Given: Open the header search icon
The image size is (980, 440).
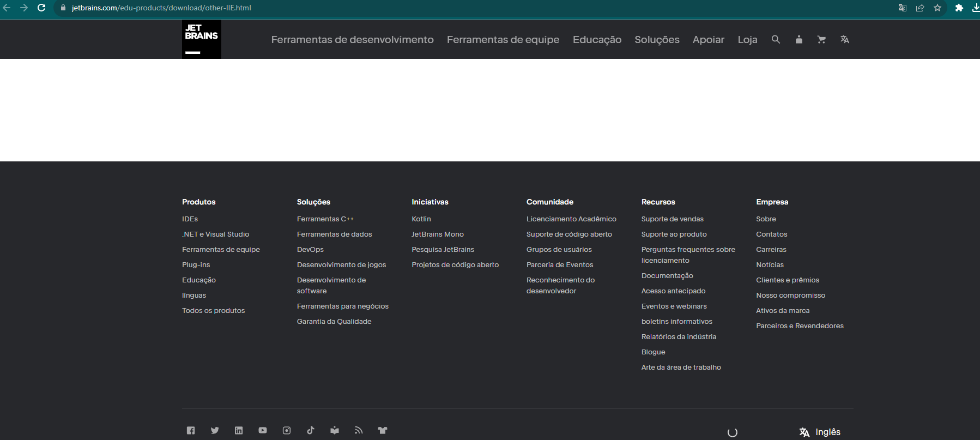Looking at the screenshot, I should pyautogui.click(x=776, y=39).
